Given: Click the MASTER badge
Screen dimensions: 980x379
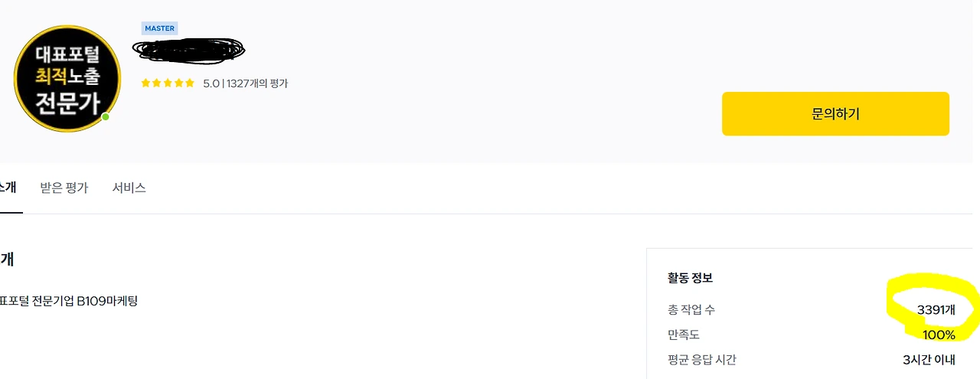Looking at the screenshot, I should click(x=159, y=28).
